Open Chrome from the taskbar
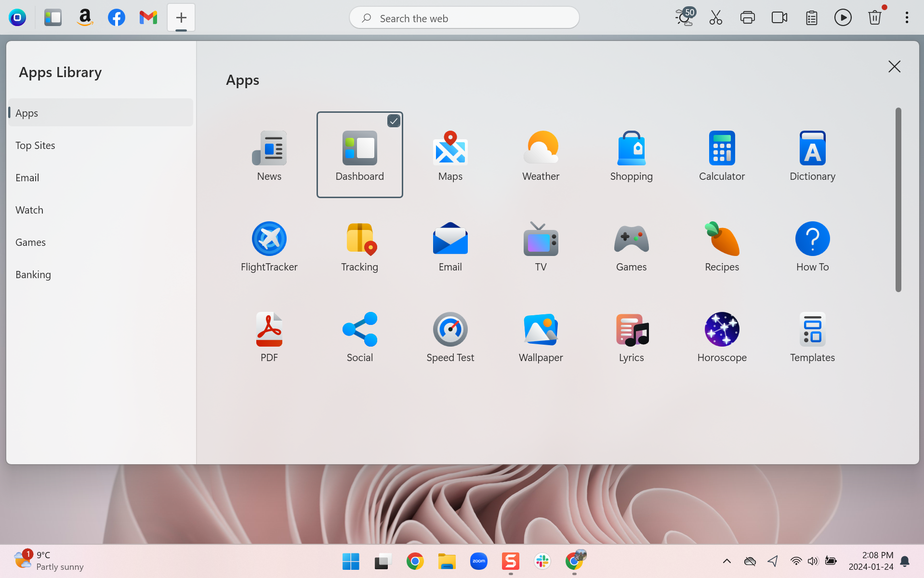The height and width of the screenshot is (578, 924). click(x=415, y=561)
